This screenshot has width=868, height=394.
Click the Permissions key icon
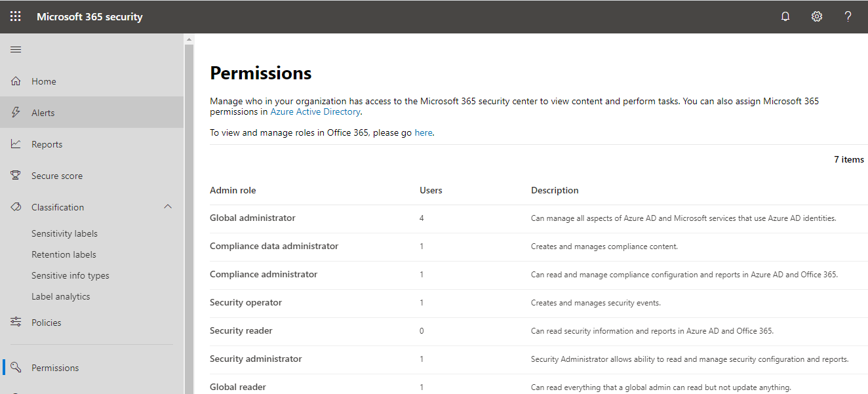click(x=16, y=368)
